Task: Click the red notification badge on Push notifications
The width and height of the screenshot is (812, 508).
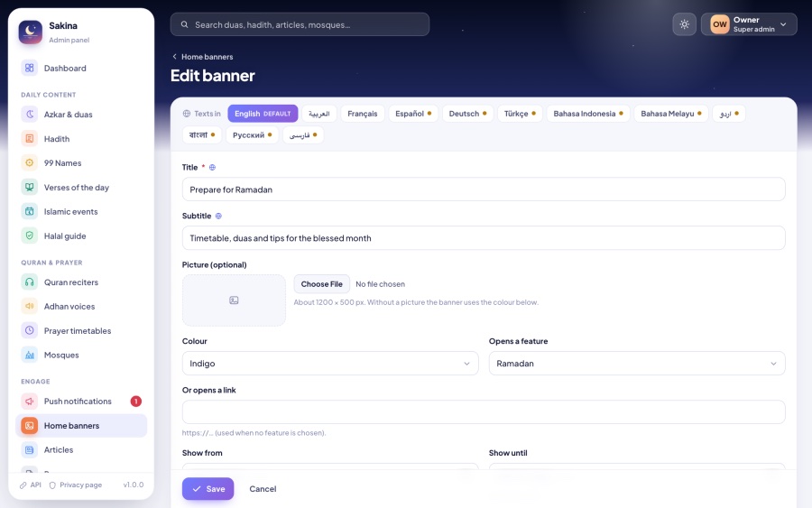Action: pos(135,402)
